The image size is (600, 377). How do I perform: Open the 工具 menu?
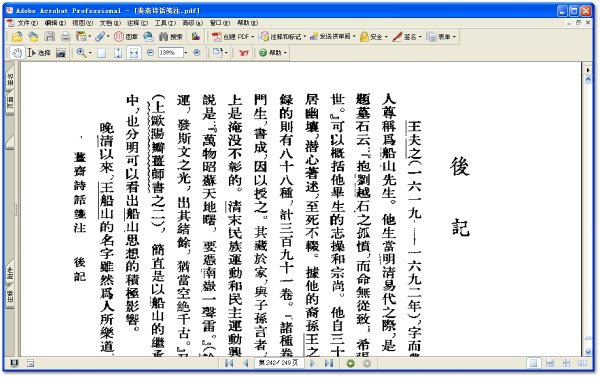[x=165, y=23]
